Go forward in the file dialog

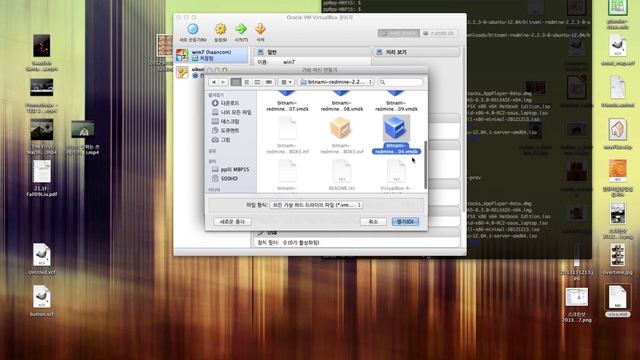click(223, 82)
